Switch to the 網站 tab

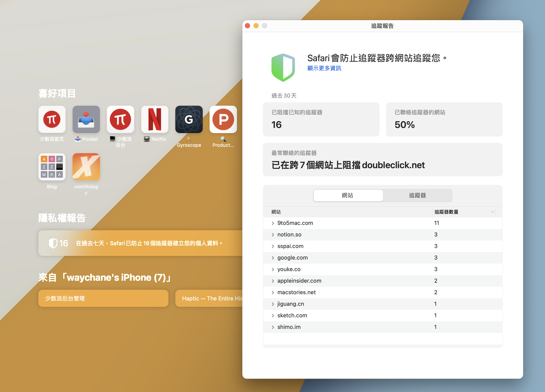[348, 195]
